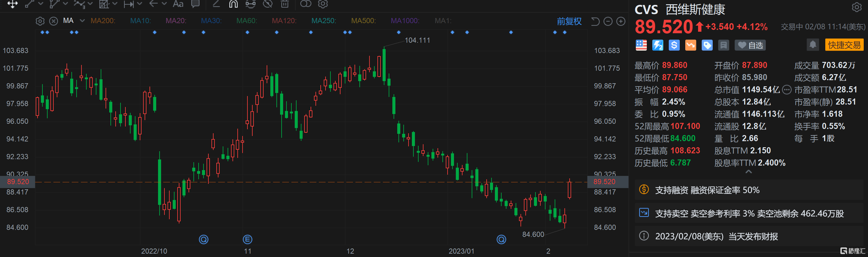The width and height of the screenshot is (868, 257).
Task: Click the price alert bell icon
Action: coord(812,45)
